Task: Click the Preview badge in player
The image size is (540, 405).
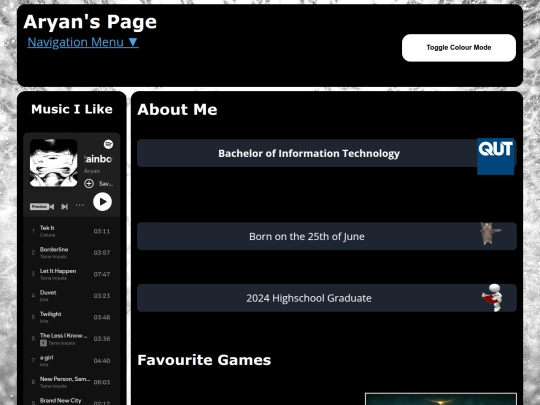Action: pyautogui.click(x=39, y=207)
